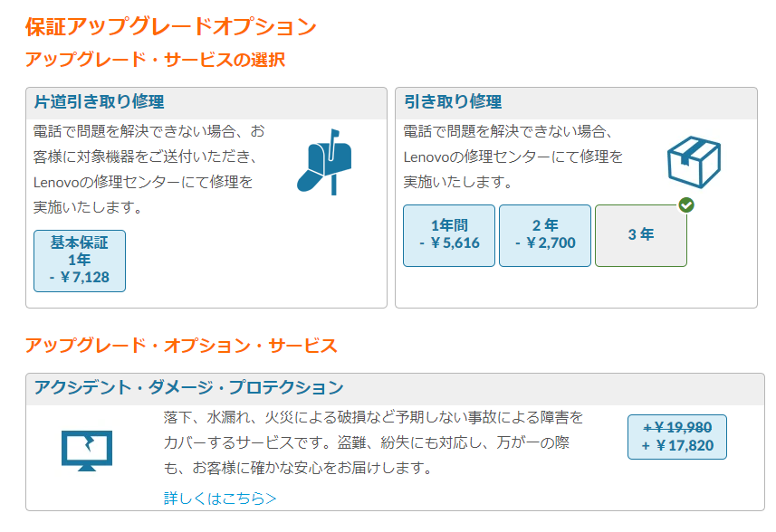Click the アップグレード・サービスの選択 heading

click(155, 60)
